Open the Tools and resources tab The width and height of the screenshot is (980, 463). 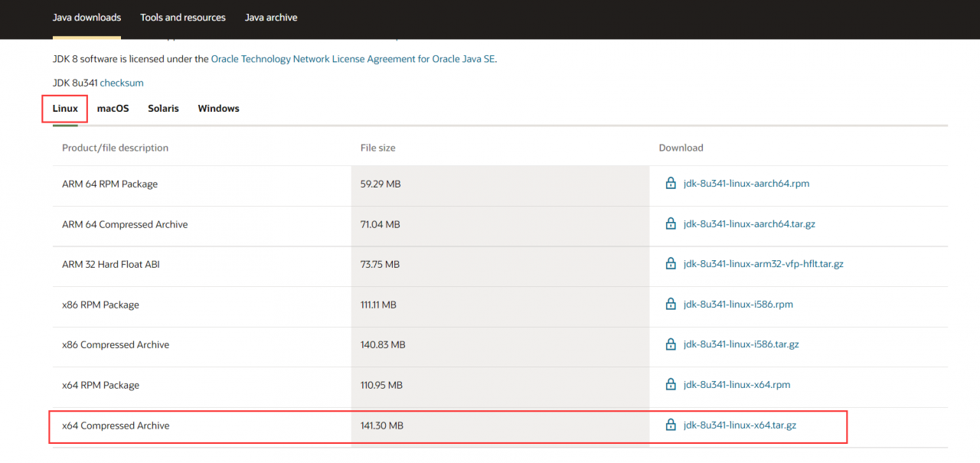point(183,18)
